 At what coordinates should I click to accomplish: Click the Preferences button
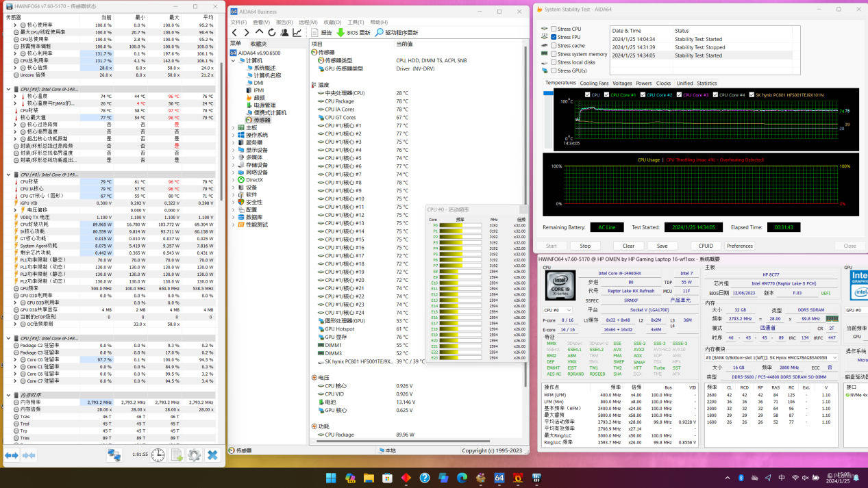[x=739, y=246]
